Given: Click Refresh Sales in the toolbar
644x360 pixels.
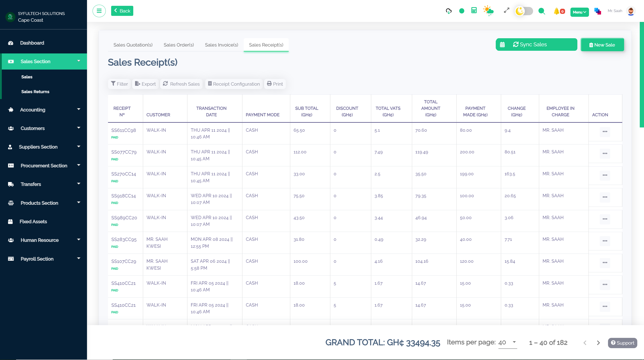Looking at the screenshot, I should click(x=181, y=84).
